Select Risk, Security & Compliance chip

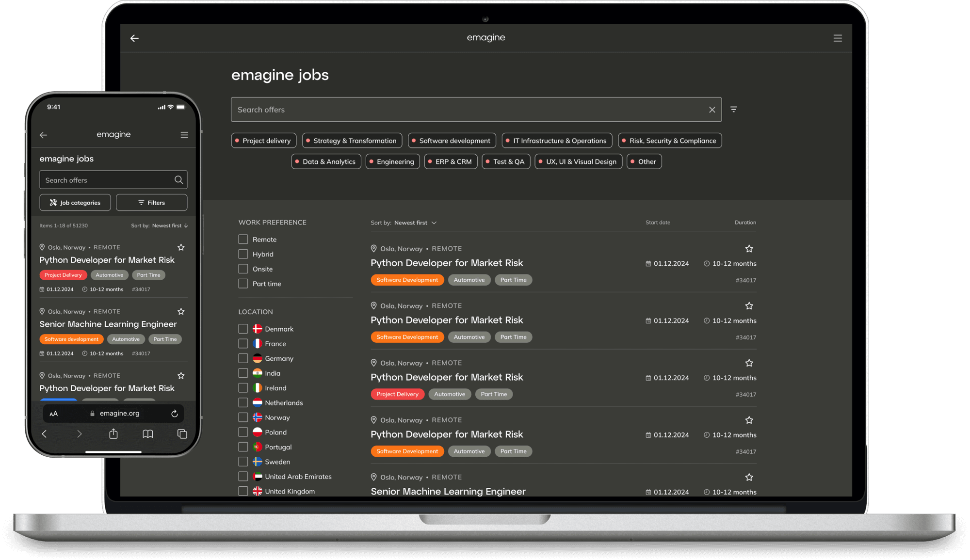coord(670,141)
